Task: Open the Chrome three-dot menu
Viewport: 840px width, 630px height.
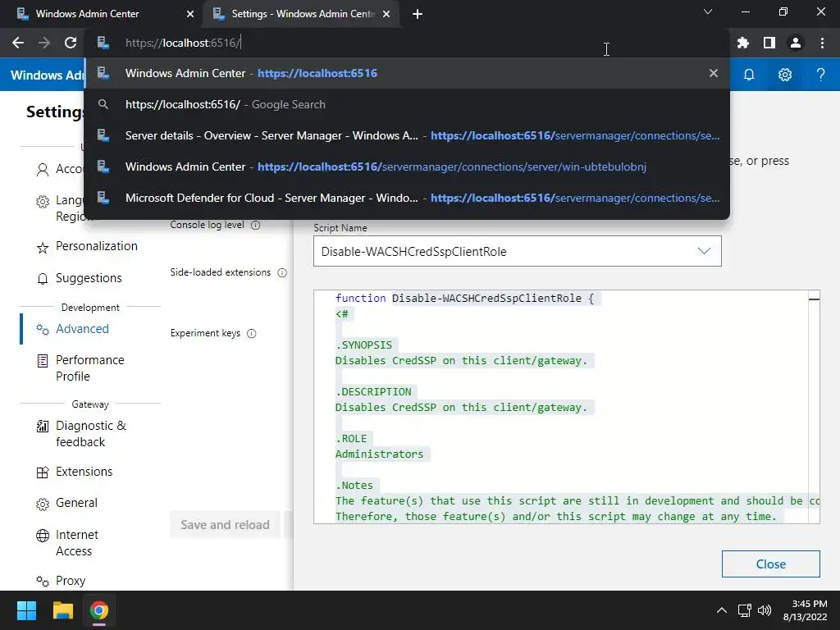Action: click(822, 43)
